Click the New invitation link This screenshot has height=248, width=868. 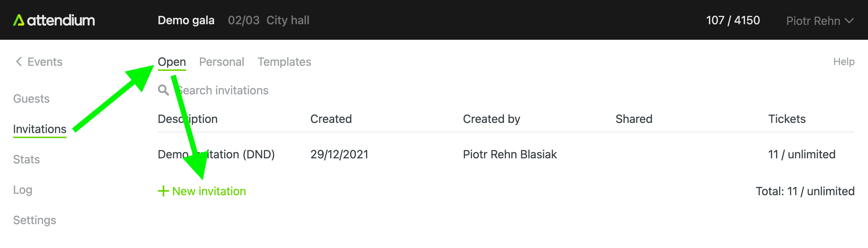pos(209,191)
